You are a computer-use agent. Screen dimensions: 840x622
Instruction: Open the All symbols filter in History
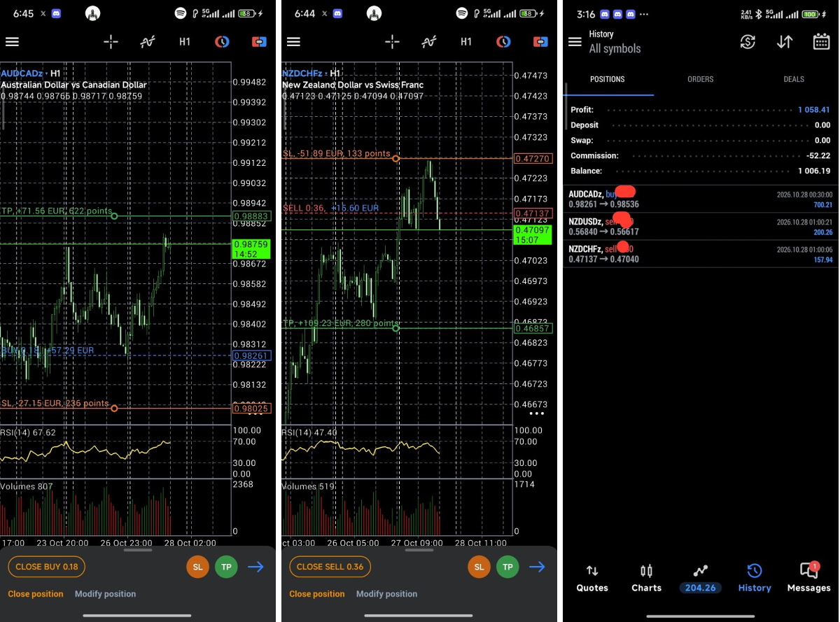(x=615, y=48)
